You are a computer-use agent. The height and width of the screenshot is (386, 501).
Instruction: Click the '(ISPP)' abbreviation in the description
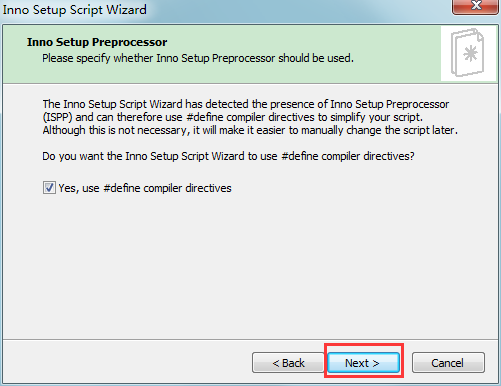point(58,117)
